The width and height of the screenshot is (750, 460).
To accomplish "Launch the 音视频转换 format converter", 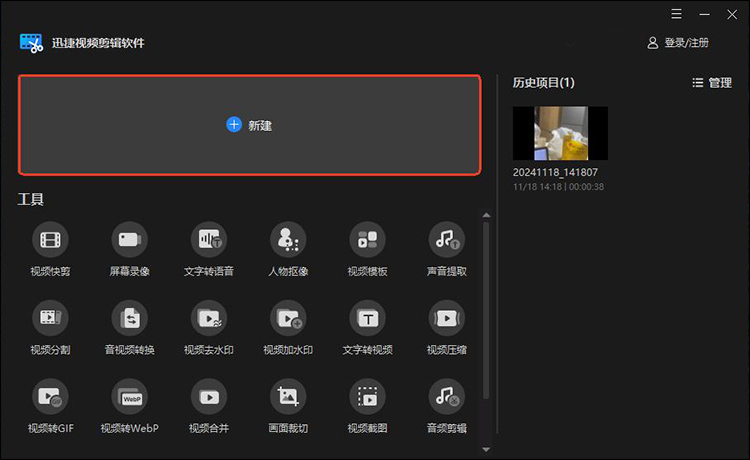I will pyautogui.click(x=130, y=328).
